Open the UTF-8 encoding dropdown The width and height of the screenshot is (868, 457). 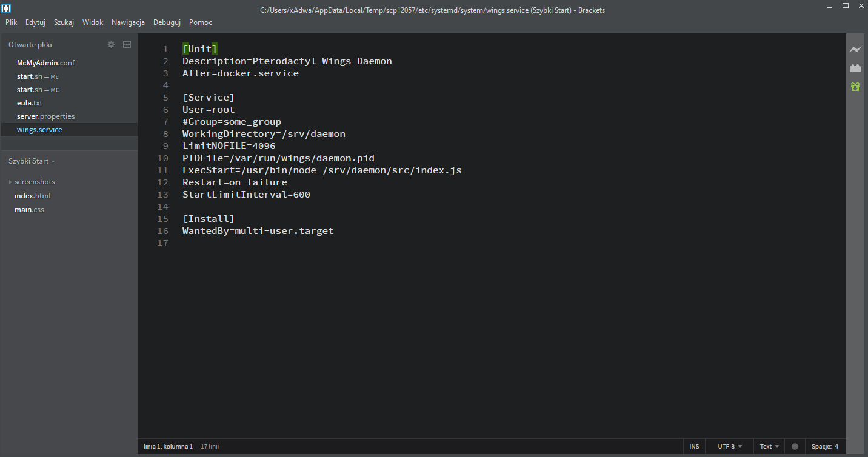pyautogui.click(x=730, y=447)
